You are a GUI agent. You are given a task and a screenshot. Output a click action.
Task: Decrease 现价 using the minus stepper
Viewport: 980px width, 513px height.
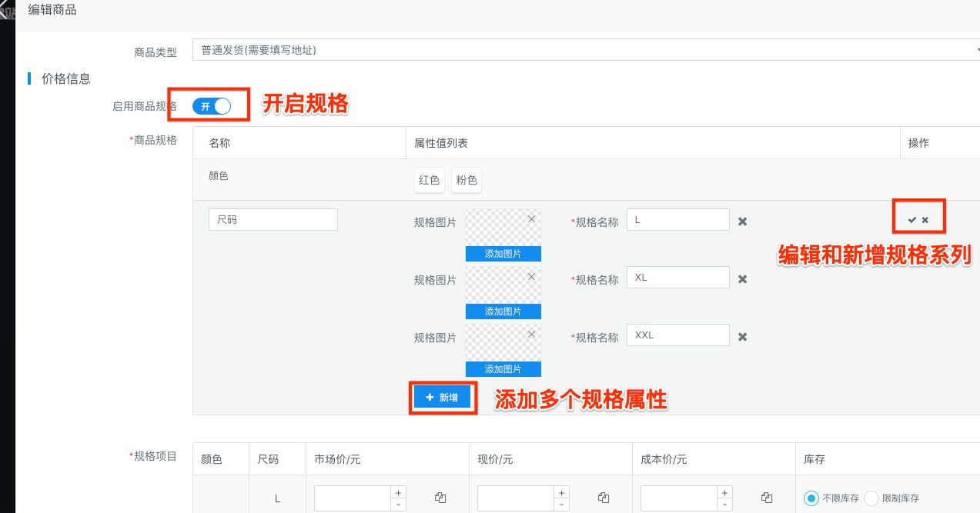561,505
